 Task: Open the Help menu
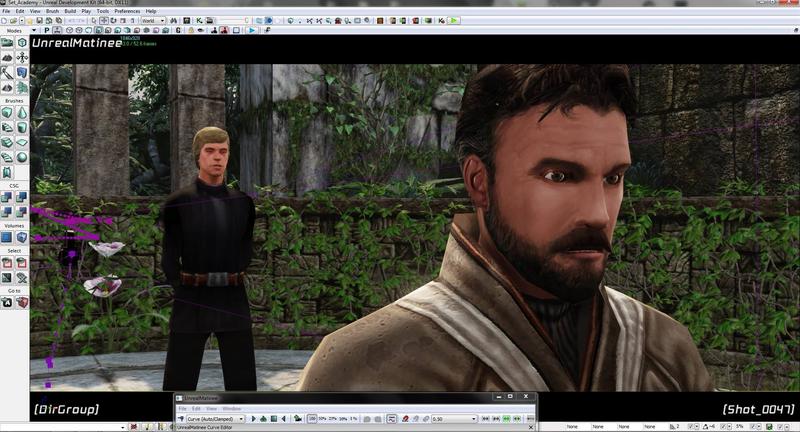151,11
